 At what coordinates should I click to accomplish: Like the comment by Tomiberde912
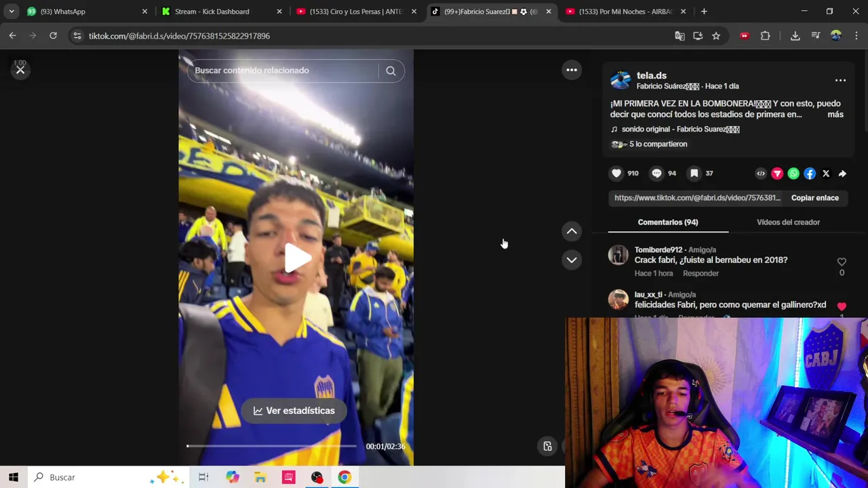[842, 262]
